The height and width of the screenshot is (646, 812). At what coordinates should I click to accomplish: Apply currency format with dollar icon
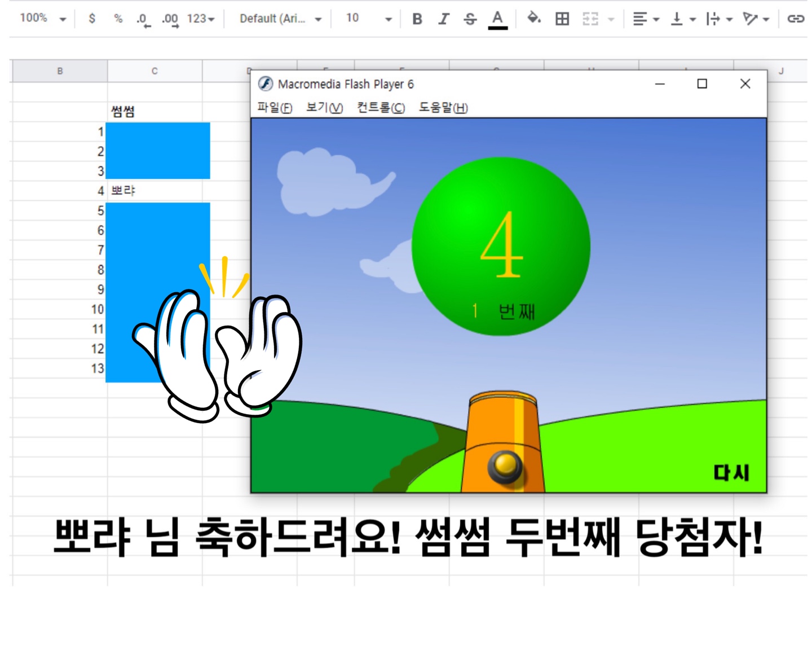[x=92, y=19]
